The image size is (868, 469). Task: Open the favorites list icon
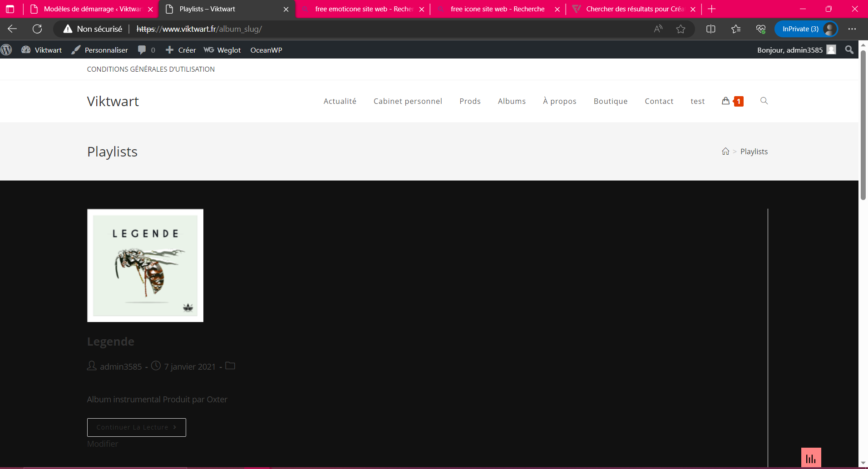pyautogui.click(x=736, y=29)
